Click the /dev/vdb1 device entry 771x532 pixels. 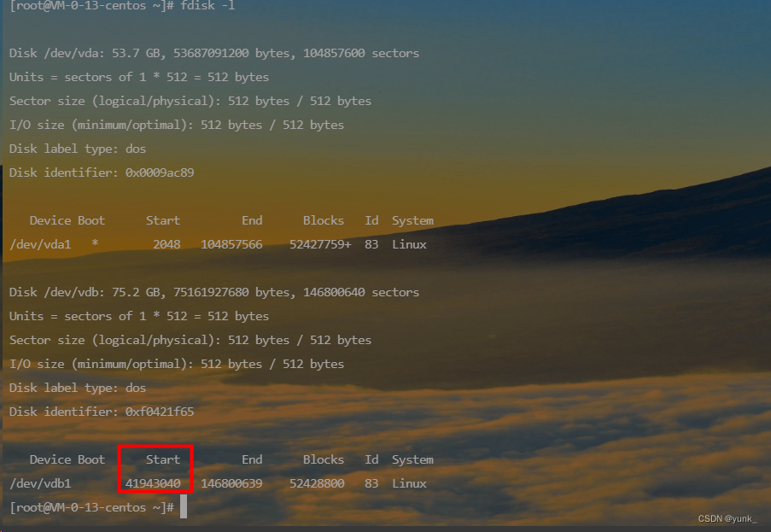tap(40, 483)
